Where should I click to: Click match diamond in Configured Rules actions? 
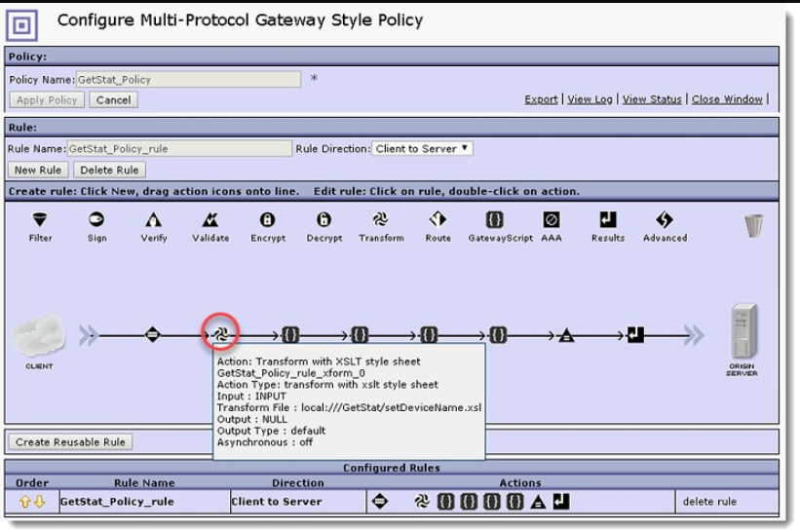380,502
